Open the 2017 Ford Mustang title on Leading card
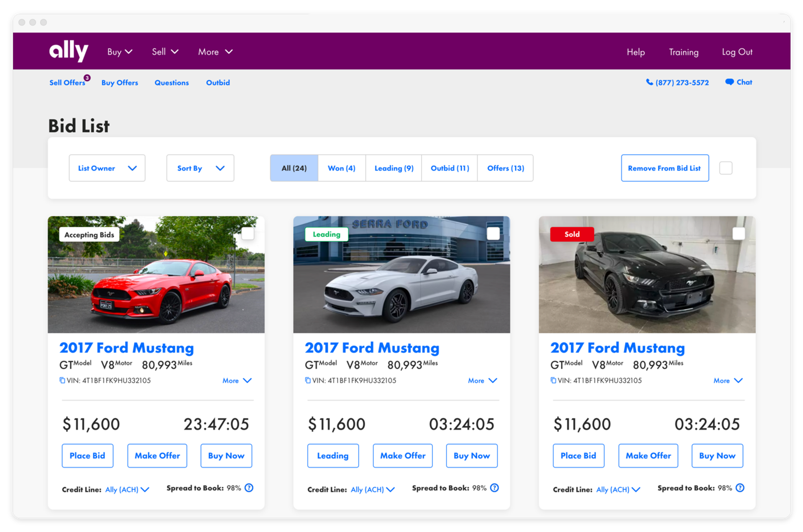Viewport: 803px width, 532px height. [372, 348]
